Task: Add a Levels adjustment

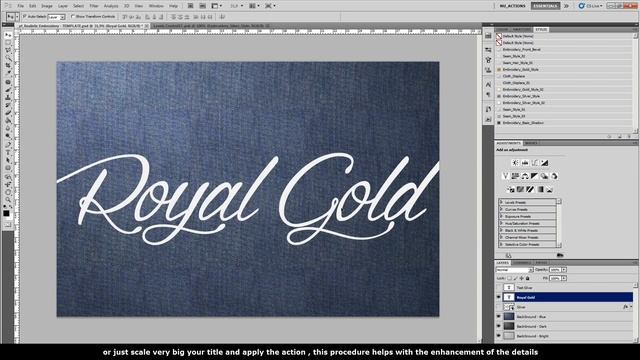Action: (525, 163)
